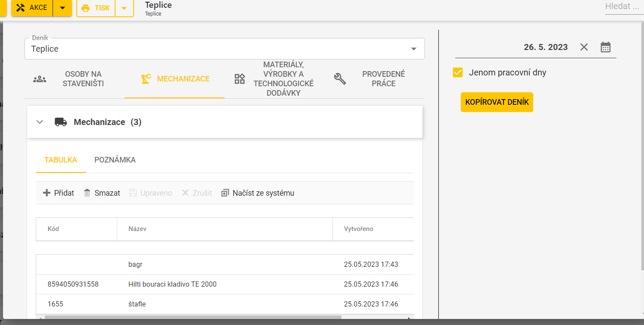Screen dimensions: 644x325
Task: Select the Hilti bouraci kladivo row
Action: [172, 284]
